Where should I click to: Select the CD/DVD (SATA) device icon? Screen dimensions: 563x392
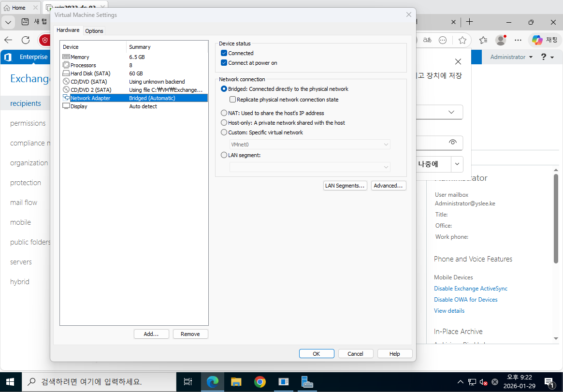[x=66, y=82]
